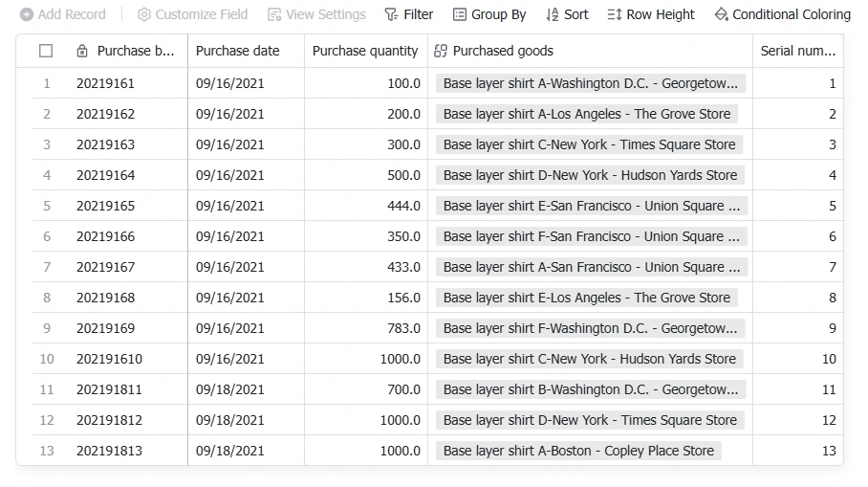Viewport: 868px width, 487px height.
Task: Click lock icon on Purchase batch column
Action: tap(82, 51)
